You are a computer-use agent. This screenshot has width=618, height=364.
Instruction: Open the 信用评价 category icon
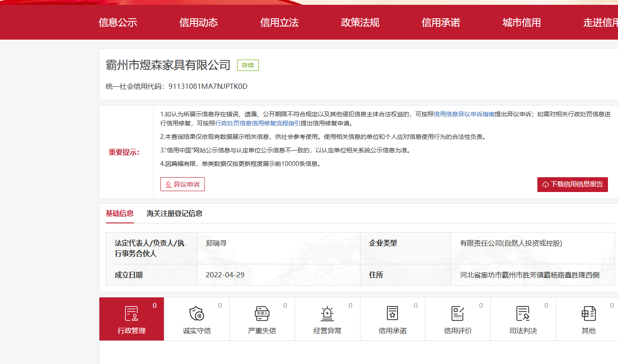[458, 313]
